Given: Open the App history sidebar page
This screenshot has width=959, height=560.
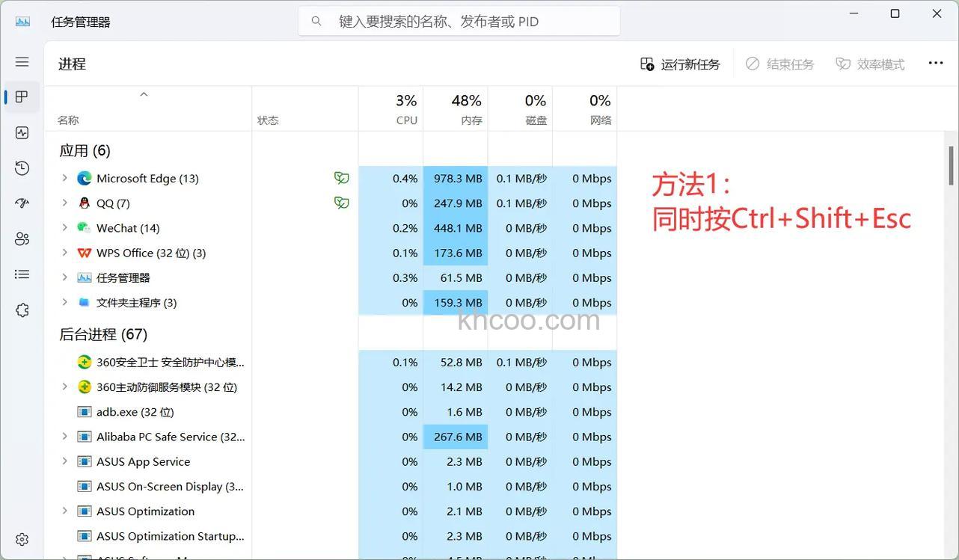Looking at the screenshot, I should (22, 167).
